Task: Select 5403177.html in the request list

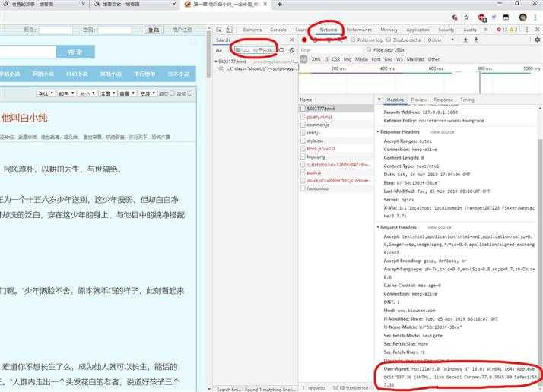Action: [x=336, y=109]
